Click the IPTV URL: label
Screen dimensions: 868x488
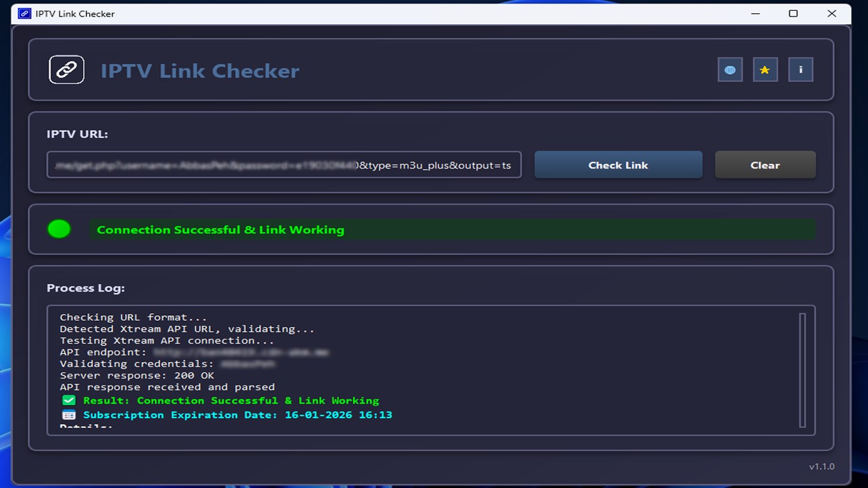coord(78,134)
